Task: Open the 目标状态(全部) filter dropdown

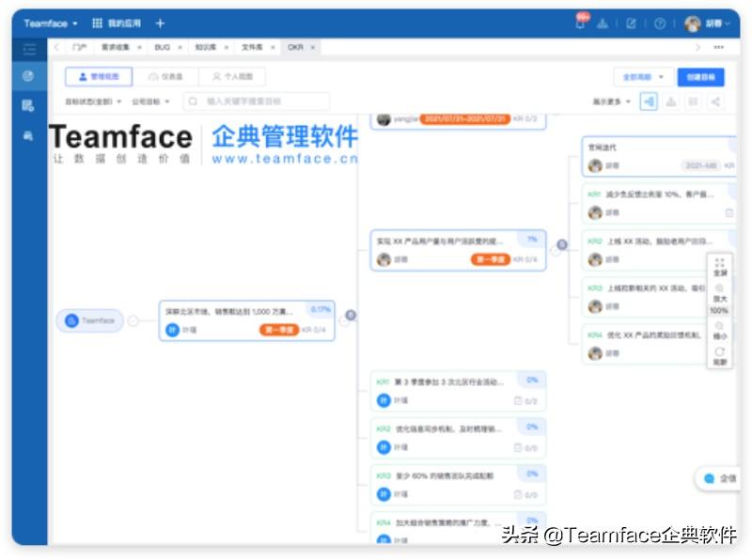Action: pyautogui.click(x=93, y=101)
